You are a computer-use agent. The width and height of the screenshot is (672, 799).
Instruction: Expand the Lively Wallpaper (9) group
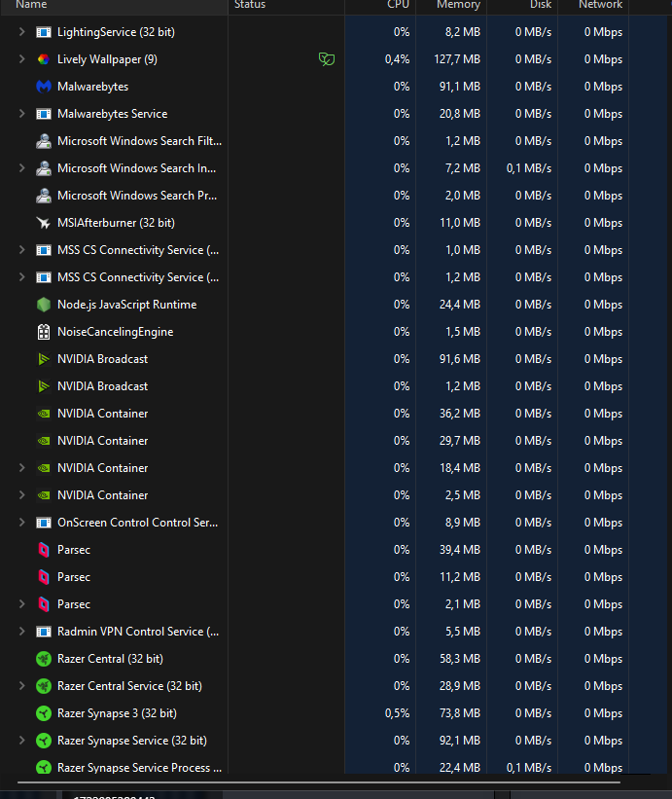pos(22,59)
